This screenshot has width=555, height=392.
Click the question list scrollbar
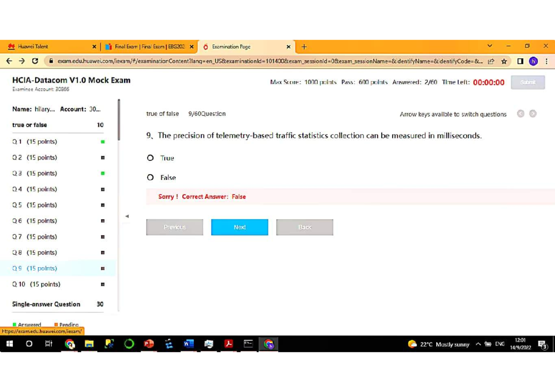point(119,120)
